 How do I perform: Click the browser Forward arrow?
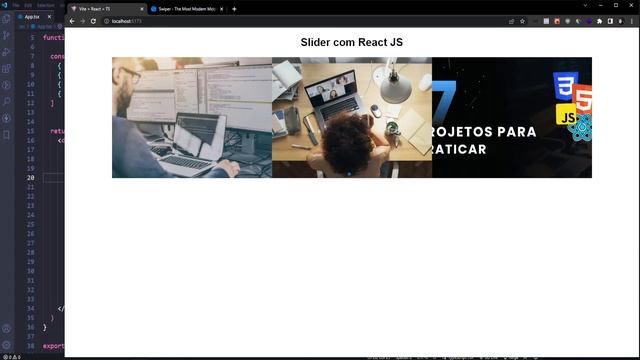(83, 21)
